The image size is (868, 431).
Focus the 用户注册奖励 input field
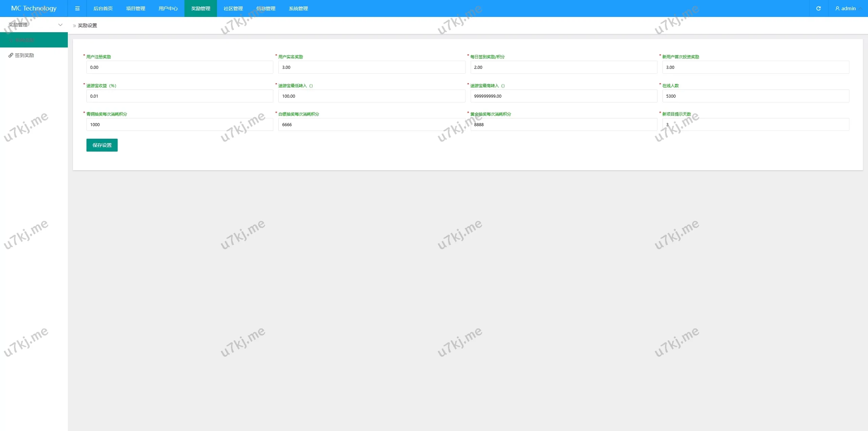[180, 67]
